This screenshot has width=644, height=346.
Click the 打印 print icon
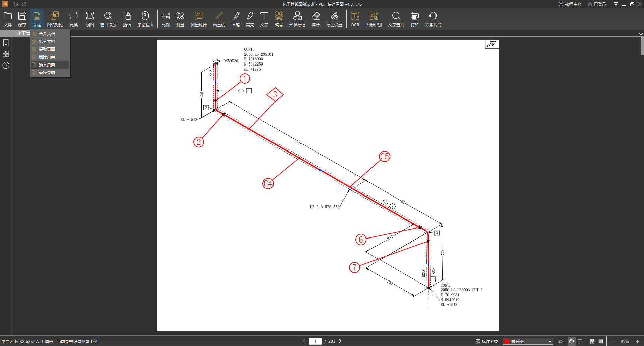(414, 19)
